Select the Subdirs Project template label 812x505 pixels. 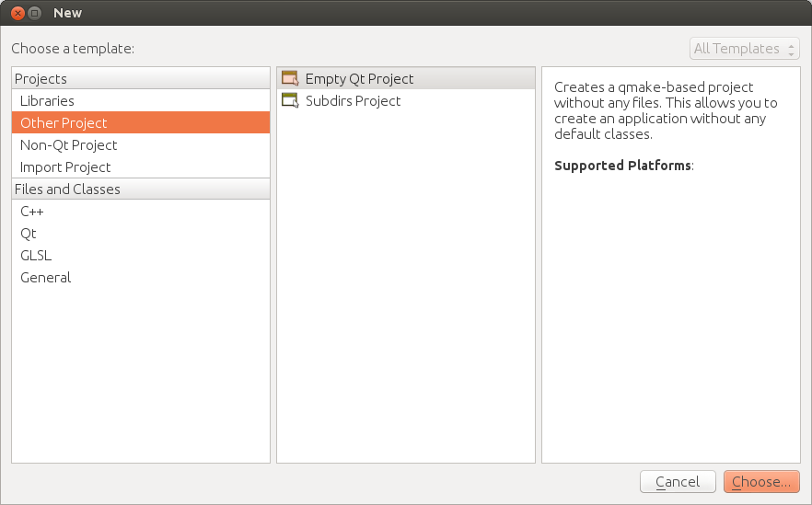tap(354, 101)
